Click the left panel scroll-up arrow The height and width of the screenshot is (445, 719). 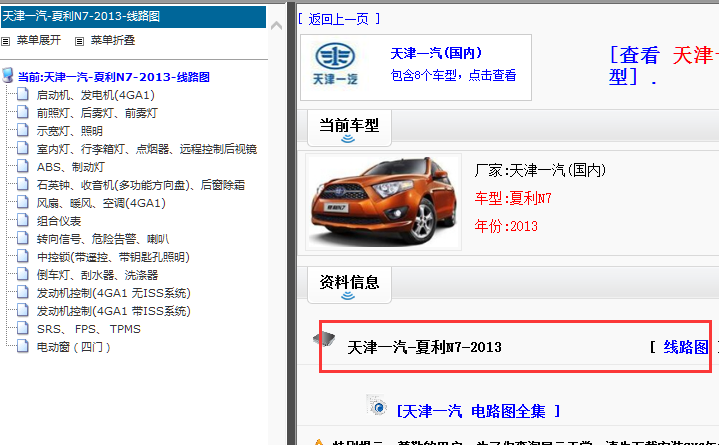[276, 26]
